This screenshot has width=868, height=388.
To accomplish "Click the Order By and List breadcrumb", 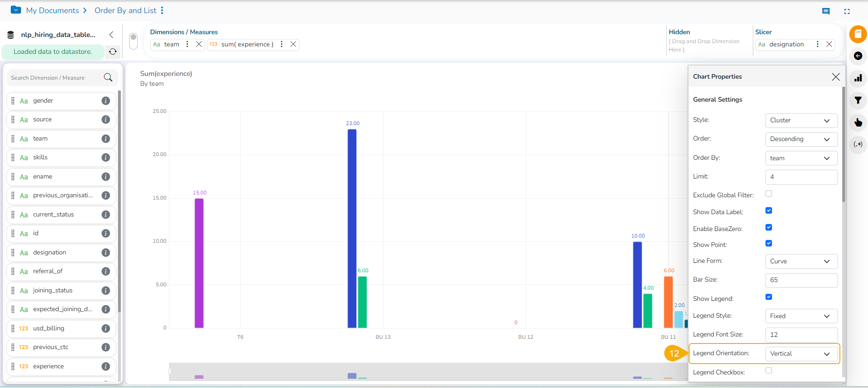I will (x=125, y=10).
